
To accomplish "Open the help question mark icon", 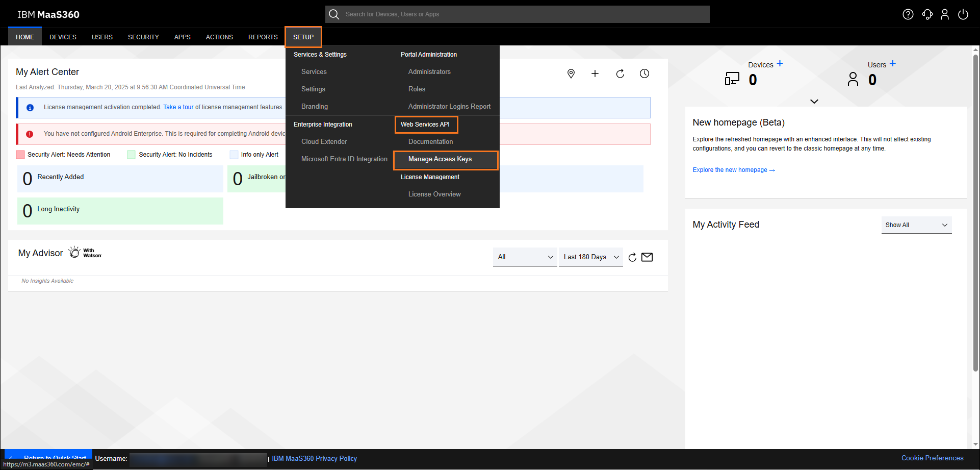I will [x=908, y=14].
